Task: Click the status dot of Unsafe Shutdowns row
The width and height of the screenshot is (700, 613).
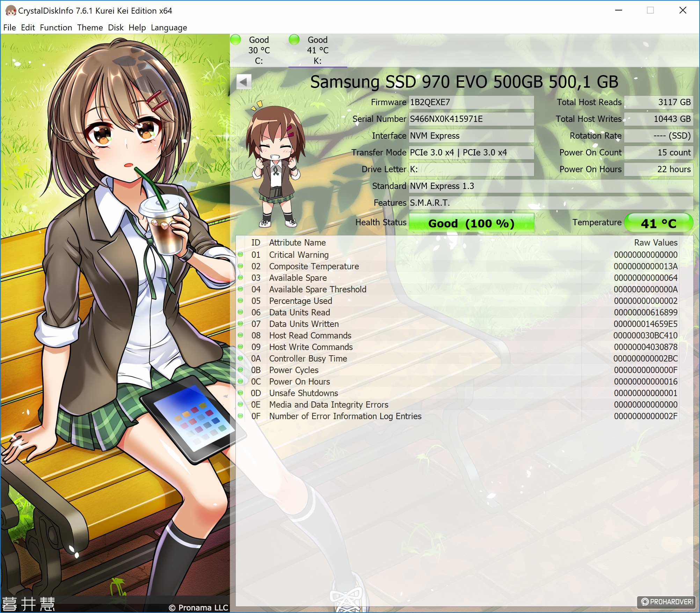Action: 241,393
